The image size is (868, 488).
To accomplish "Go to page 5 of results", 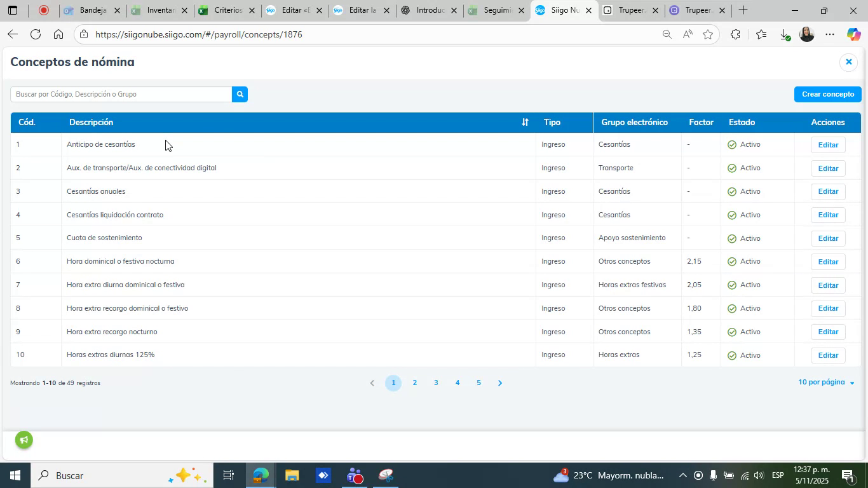I will pos(478,383).
